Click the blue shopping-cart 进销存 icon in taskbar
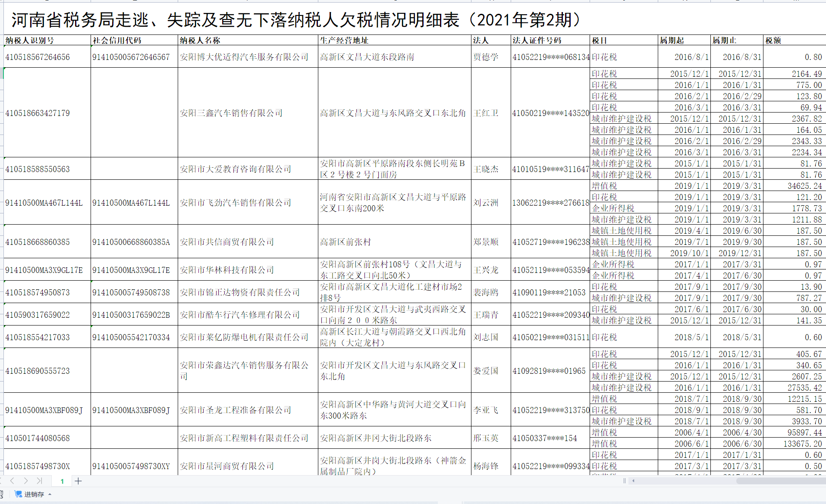The height and width of the screenshot is (504, 826). (18, 494)
